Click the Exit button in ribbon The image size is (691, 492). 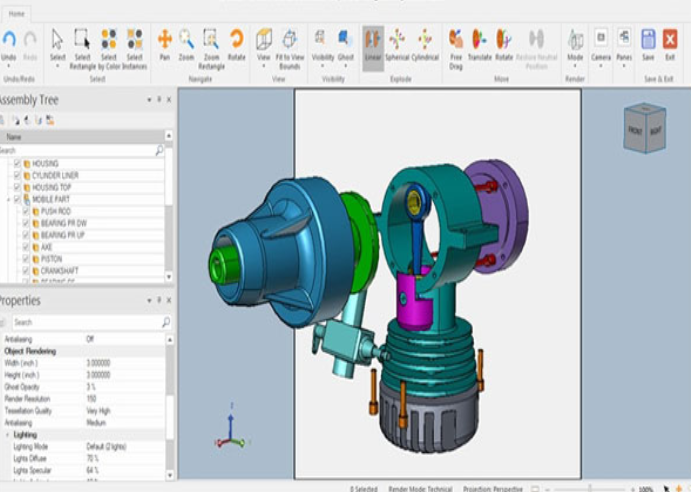(670, 42)
